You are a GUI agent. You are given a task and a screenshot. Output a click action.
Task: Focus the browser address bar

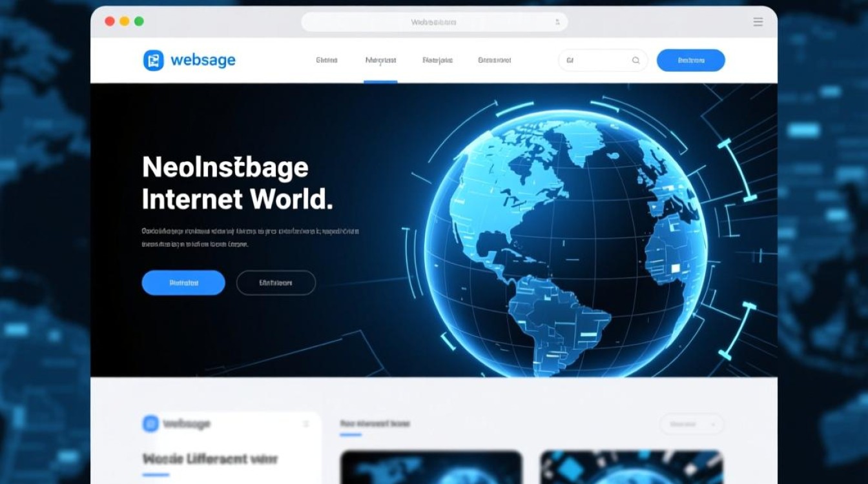pos(433,22)
